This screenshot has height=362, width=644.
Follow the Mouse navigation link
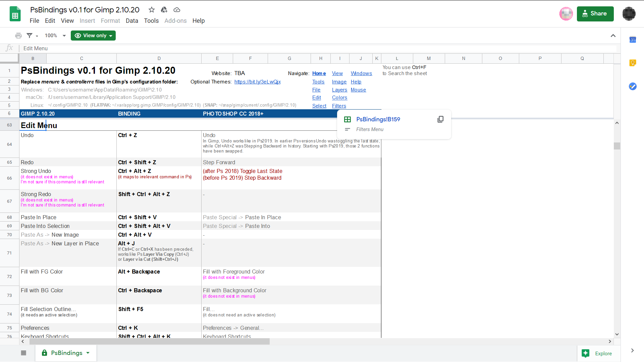(358, 90)
